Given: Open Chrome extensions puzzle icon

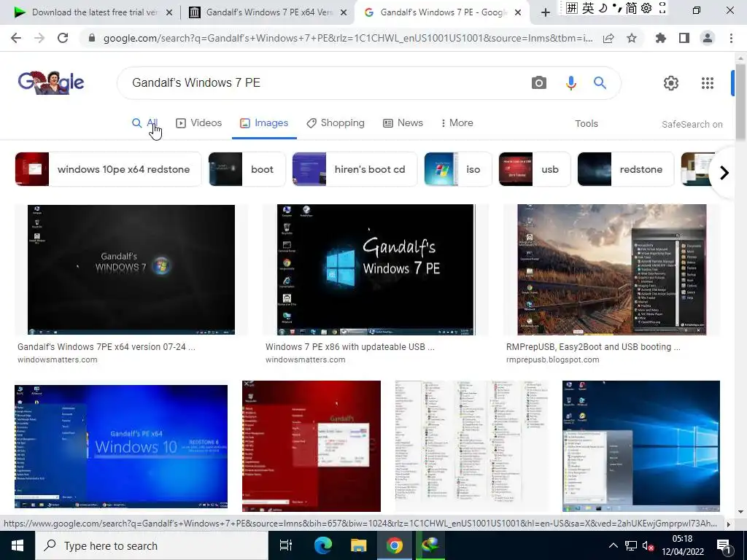Looking at the screenshot, I should (661, 38).
